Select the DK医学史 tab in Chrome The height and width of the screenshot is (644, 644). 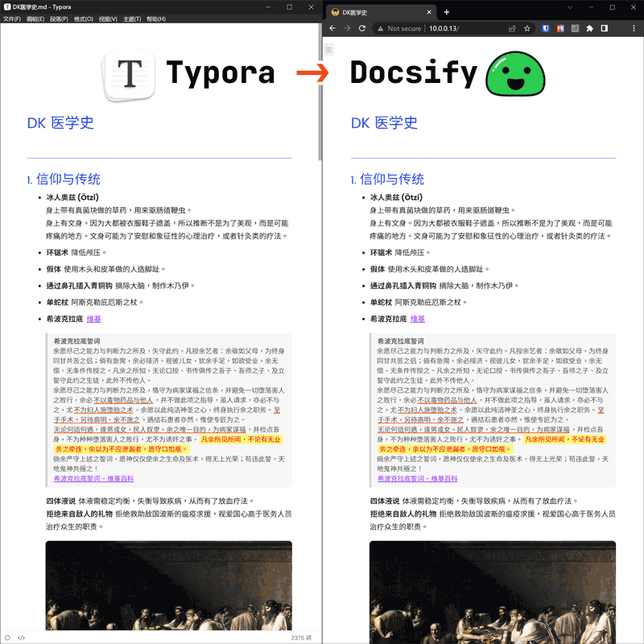click(381, 12)
